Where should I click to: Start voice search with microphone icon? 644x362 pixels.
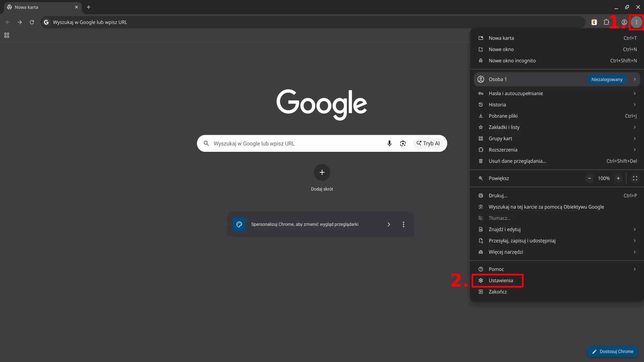coord(389,143)
